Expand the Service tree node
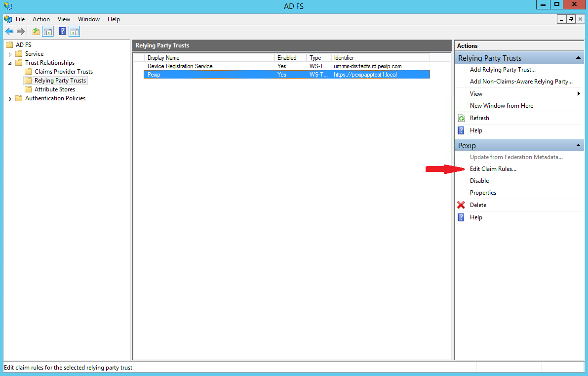The image size is (588, 376). pos(10,54)
